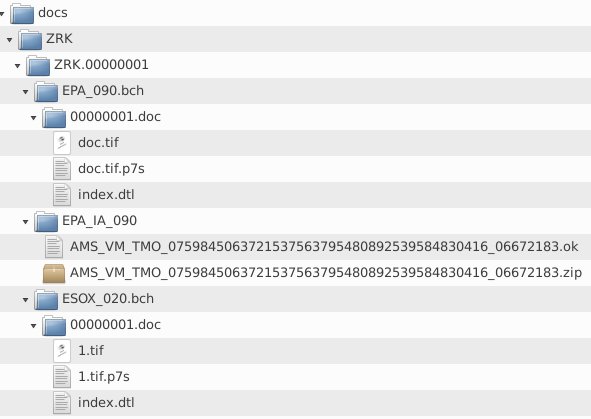The image size is (591, 419).
Task: Collapse the ZRK folder
Action: tap(9, 40)
